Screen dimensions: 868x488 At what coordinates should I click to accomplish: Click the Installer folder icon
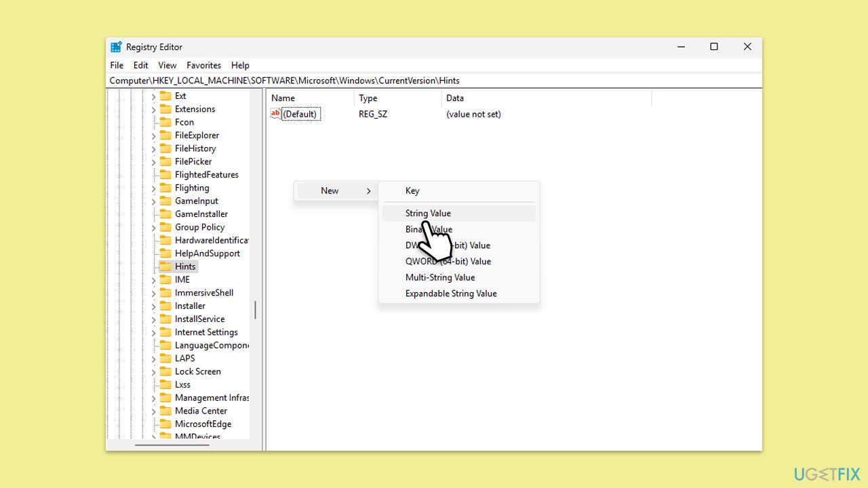[165, 306]
